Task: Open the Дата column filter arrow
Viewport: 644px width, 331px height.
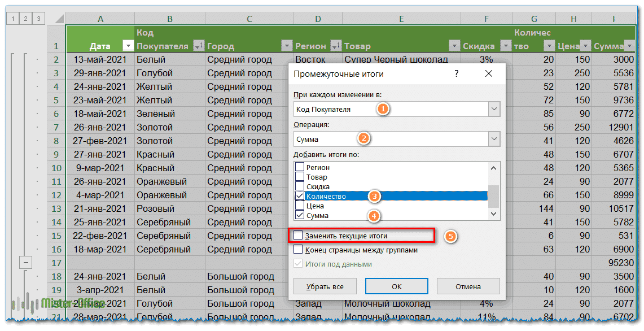Action: click(x=128, y=46)
